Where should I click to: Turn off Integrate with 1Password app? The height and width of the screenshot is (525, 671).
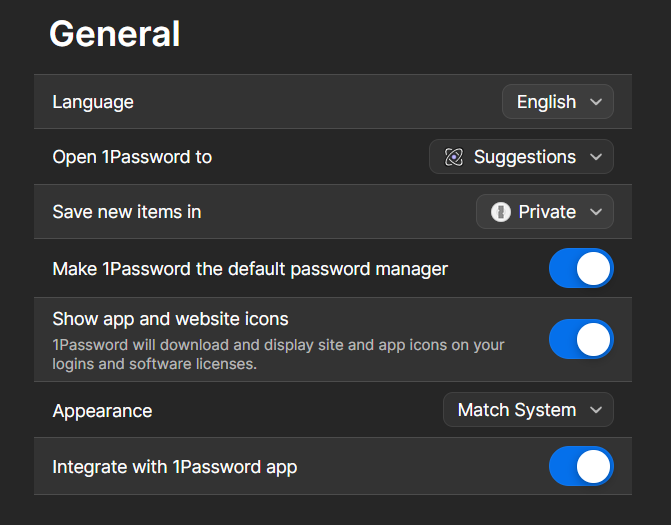[x=581, y=466]
